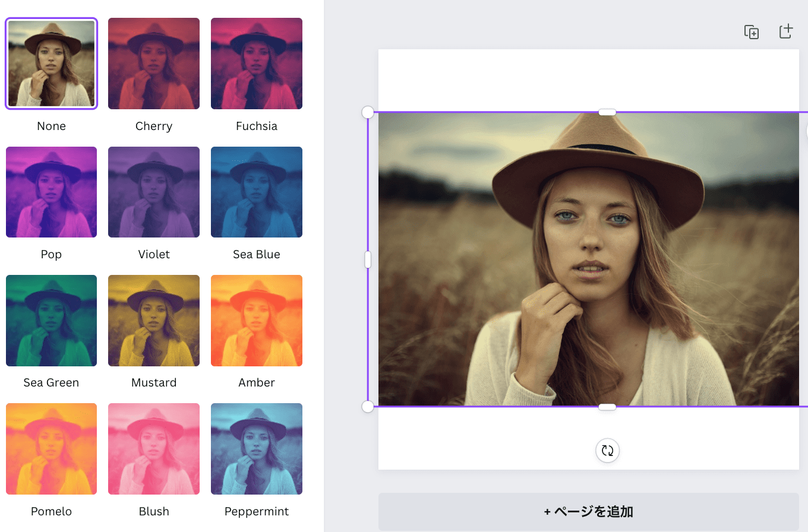Apply the Sea Blue filter
The width and height of the screenshot is (808, 532).
256,192
